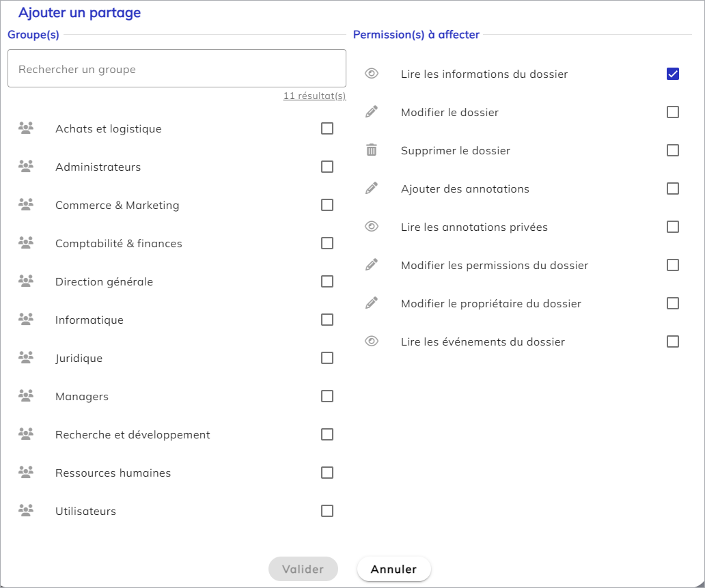Click the eye icon for Lire les événements

pos(372,341)
